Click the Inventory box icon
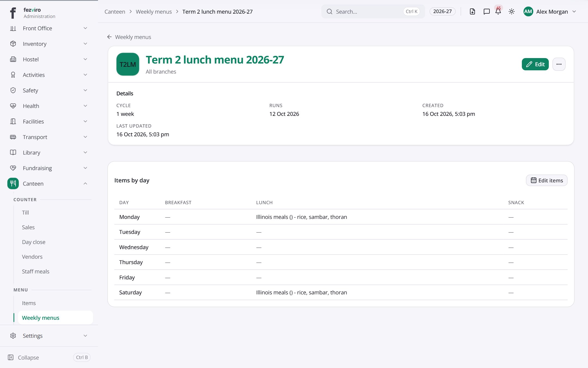The image size is (588, 368). (x=13, y=44)
